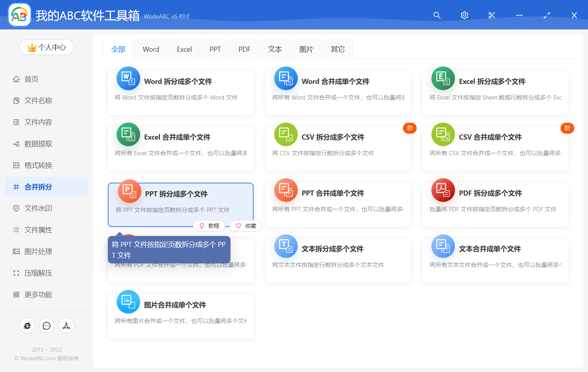
Task: Expand 更多功能 in the sidebar
Action: click(x=38, y=295)
